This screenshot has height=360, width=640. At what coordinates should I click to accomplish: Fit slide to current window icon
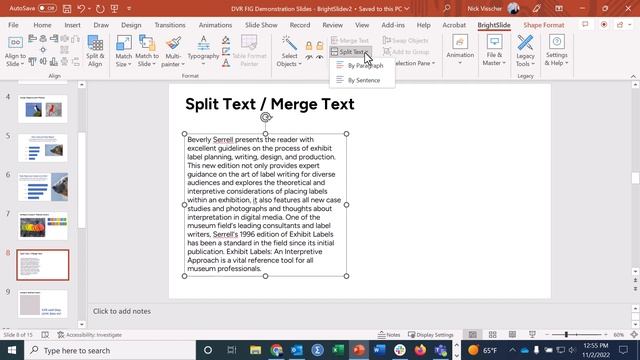click(634, 335)
